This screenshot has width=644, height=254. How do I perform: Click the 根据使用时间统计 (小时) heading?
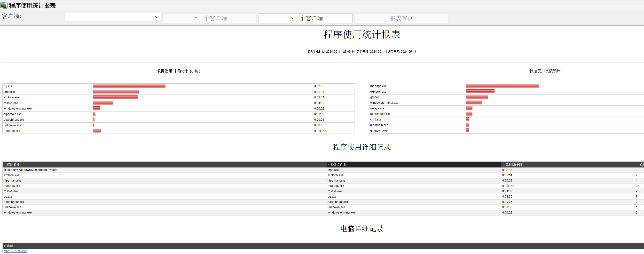(179, 71)
